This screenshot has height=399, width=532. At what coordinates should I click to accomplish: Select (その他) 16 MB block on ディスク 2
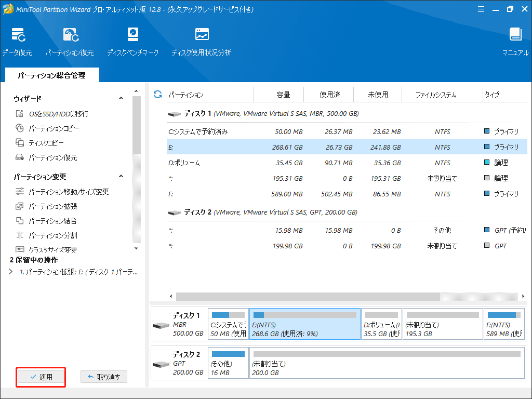[228, 363]
